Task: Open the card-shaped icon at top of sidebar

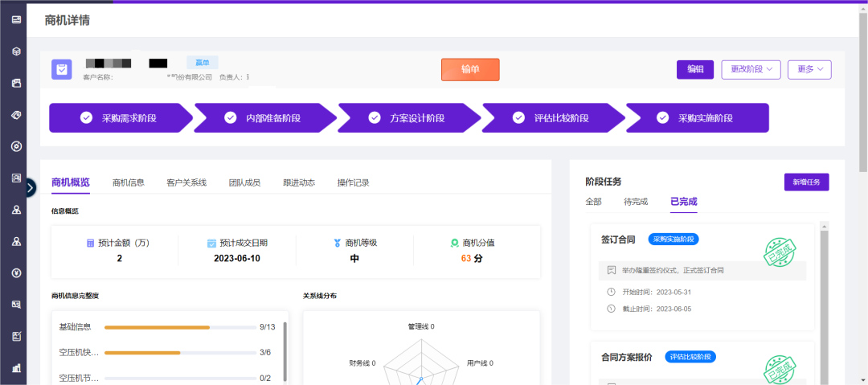Action: [x=17, y=20]
